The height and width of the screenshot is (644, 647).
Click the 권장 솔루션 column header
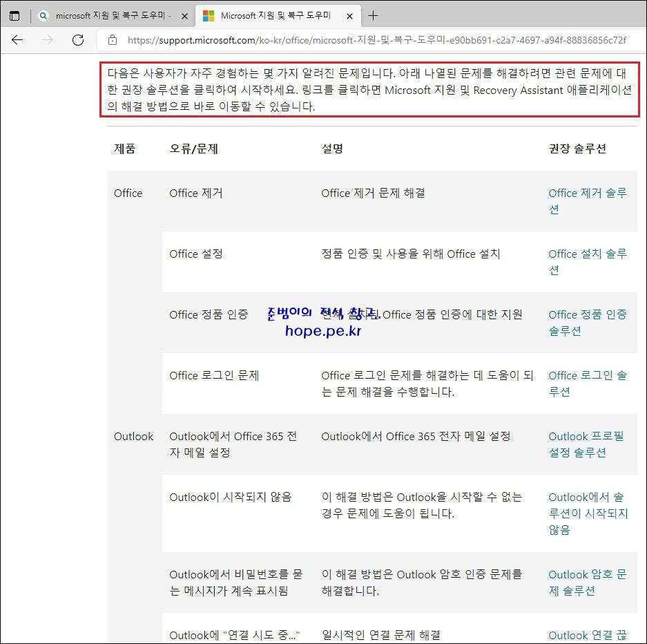[577, 149]
